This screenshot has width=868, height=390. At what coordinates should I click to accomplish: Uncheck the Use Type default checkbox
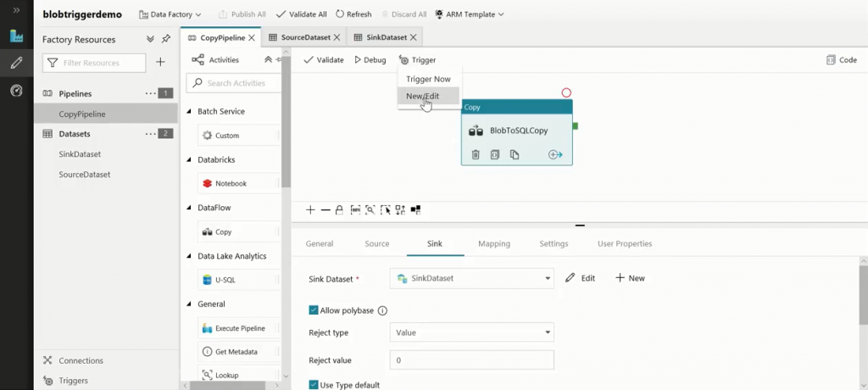[x=314, y=384]
